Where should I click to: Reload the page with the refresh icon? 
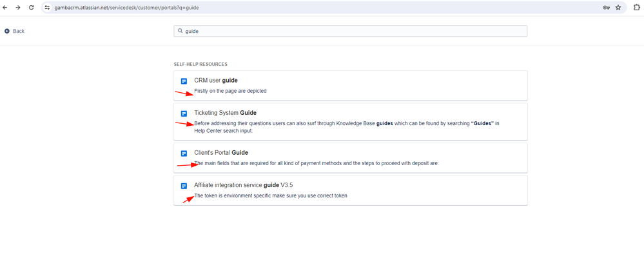click(x=32, y=7)
